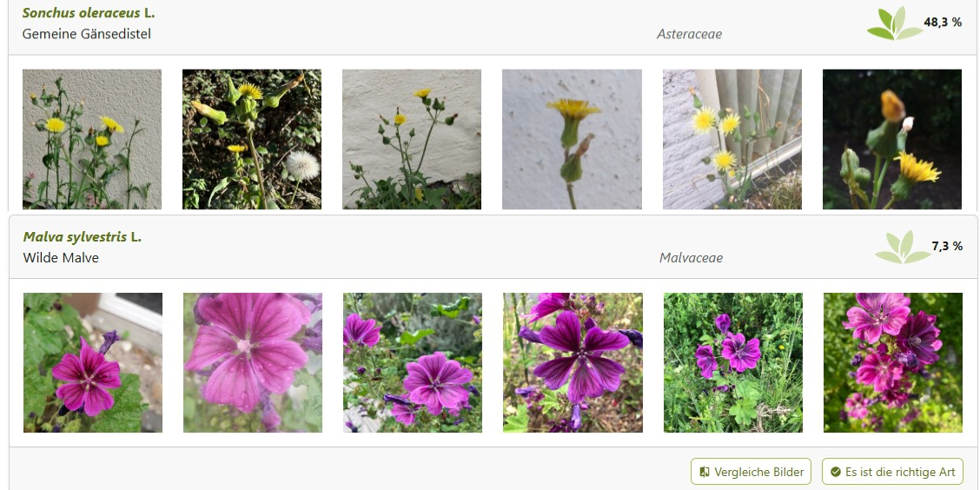Click the leaf confidence icon for Sonchus oleraceus
This screenshot has width=980, height=490.
(x=894, y=23)
